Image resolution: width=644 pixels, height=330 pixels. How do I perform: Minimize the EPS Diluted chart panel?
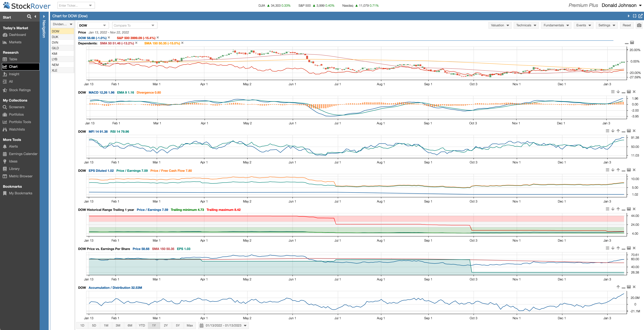click(624, 170)
